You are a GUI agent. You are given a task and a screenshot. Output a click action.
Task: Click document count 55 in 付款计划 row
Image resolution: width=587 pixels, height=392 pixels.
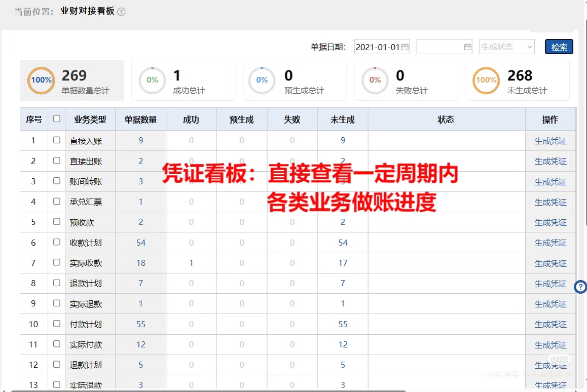click(141, 324)
